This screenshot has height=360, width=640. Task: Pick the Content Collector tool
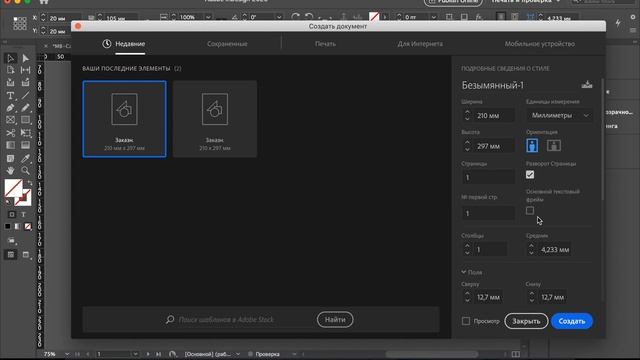pos(11,83)
